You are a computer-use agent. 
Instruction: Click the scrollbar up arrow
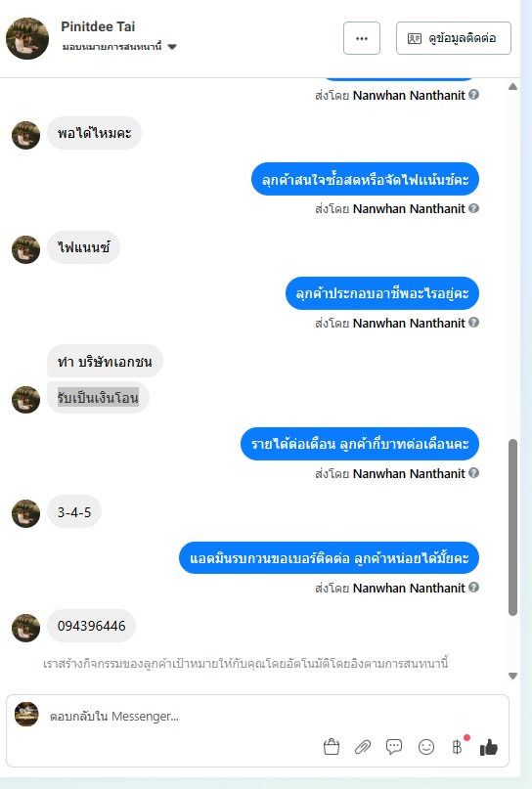coord(512,87)
